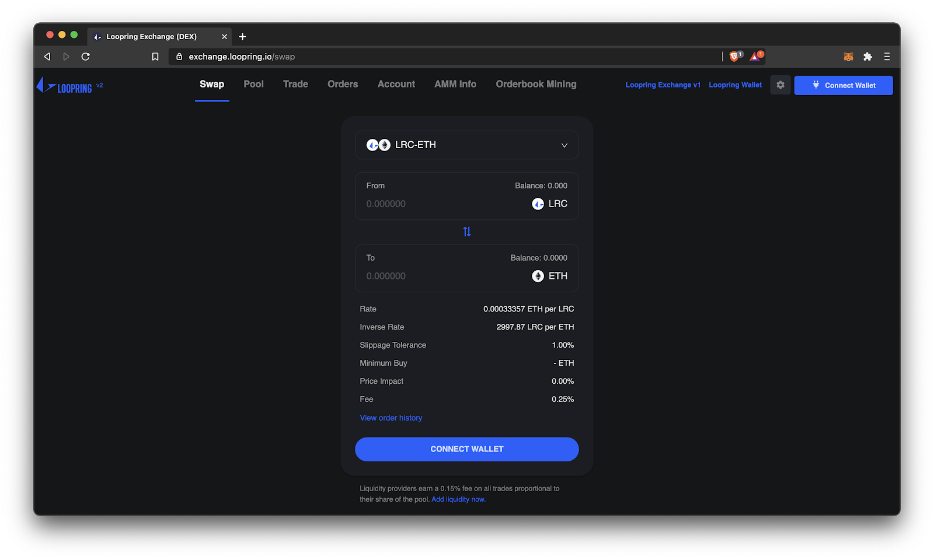Swap From and To tokens with the arrows icon
Viewport: 934px width, 560px height.
tap(467, 232)
